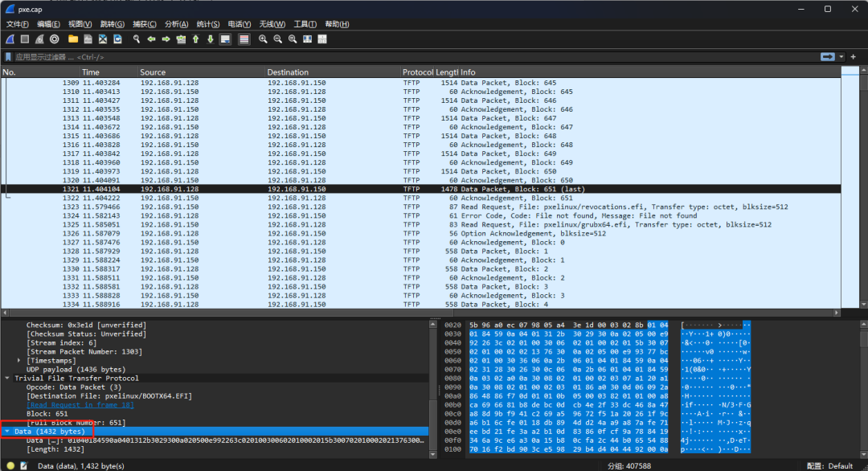Open the 统计(S) menu
The height and width of the screenshot is (471, 868).
[x=208, y=24]
